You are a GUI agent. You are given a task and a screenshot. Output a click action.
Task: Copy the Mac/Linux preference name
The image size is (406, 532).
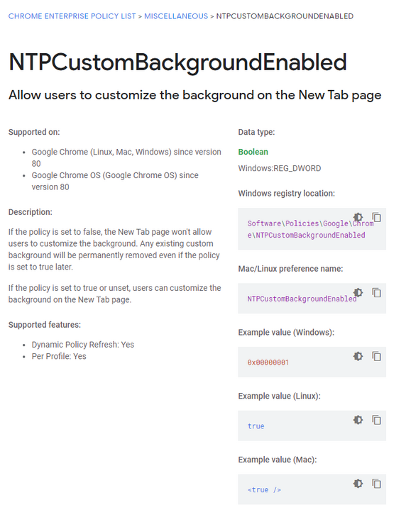tap(376, 292)
